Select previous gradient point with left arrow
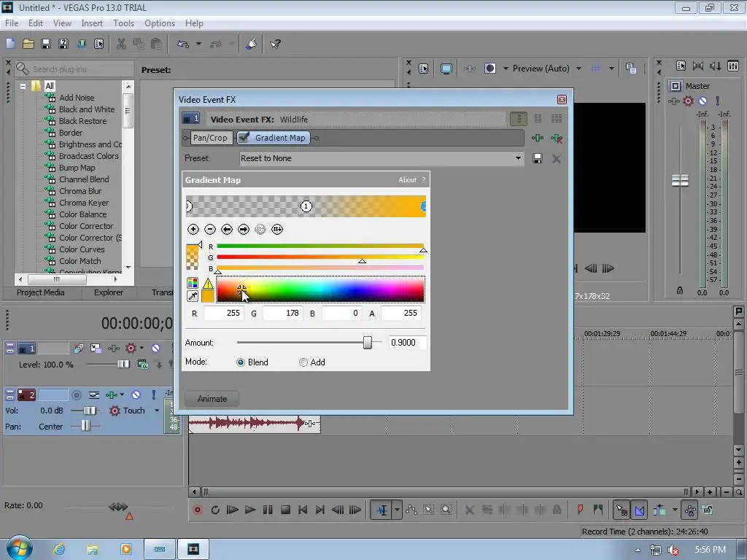Screen dimensions: 747x560 pos(227,230)
